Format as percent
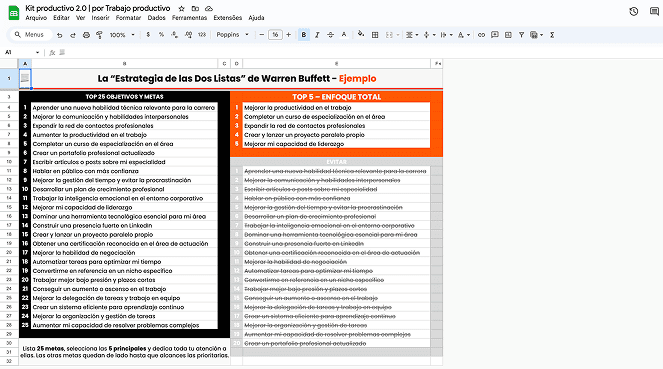 [x=161, y=35]
